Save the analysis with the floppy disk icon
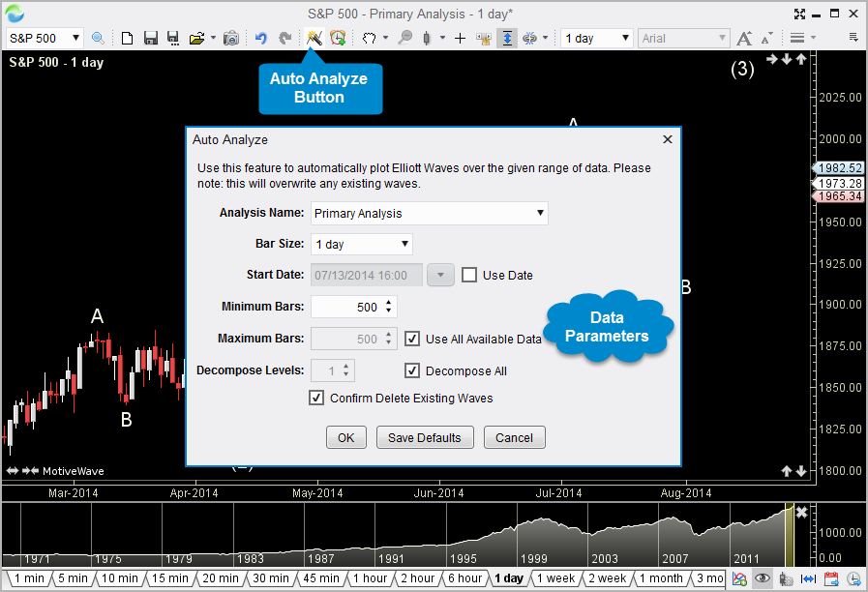Viewport: 868px width, 592px height. tap(151, 38)
